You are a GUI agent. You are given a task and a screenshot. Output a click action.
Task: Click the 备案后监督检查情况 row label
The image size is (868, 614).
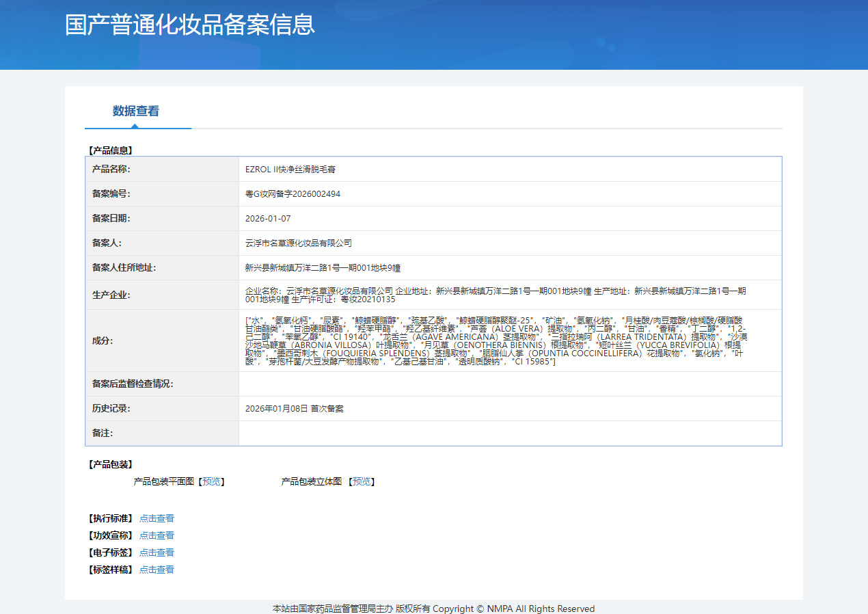[133, 384]
